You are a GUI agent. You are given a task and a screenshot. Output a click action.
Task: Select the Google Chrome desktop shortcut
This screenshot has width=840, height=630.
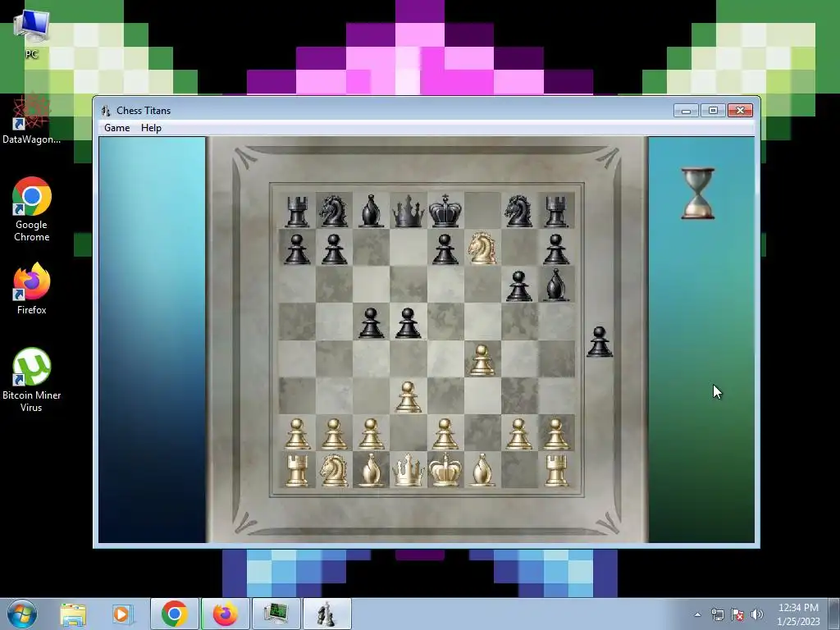(x=32, y=209)
